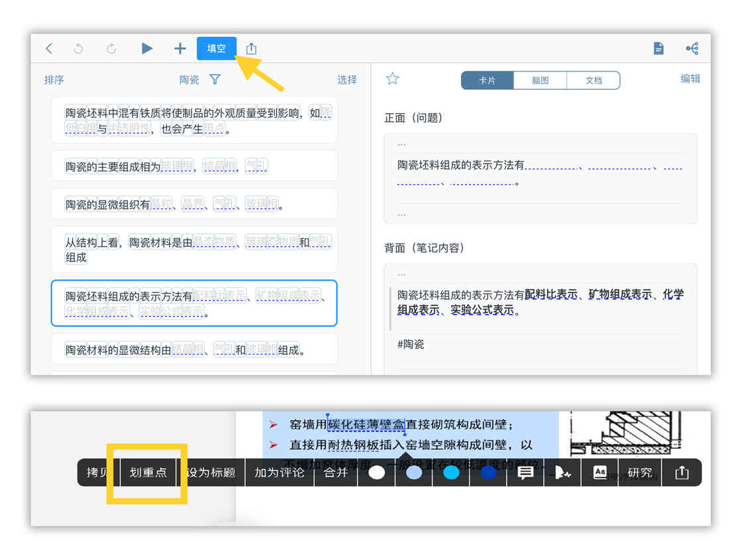This screenshot has width=742, height=560.
Task: Switch to the 卡片 tab
Action: click(x=488, y=80)
